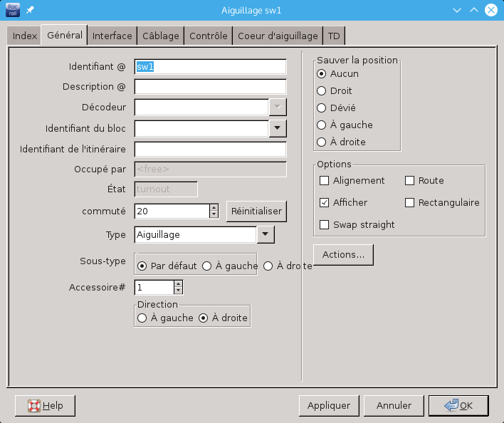Click into the Description @ text field
The image size is (504, 423).
(x=210, y=87)
